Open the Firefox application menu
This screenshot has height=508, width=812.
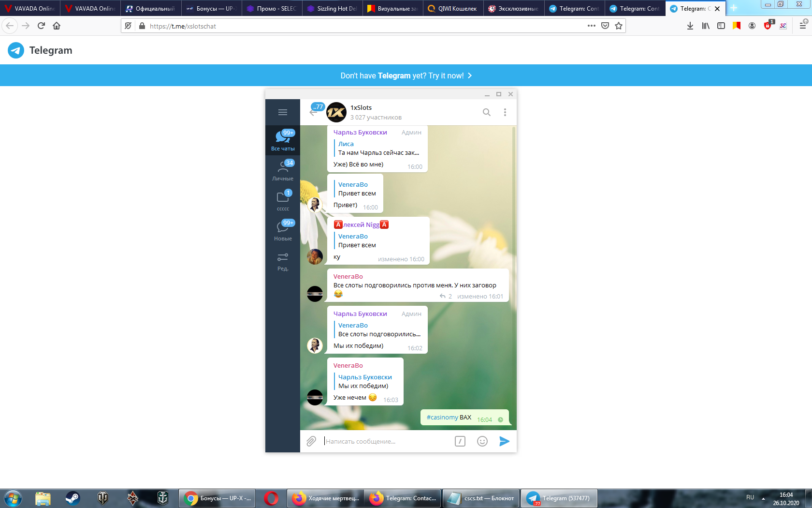[x=803, y=26]
